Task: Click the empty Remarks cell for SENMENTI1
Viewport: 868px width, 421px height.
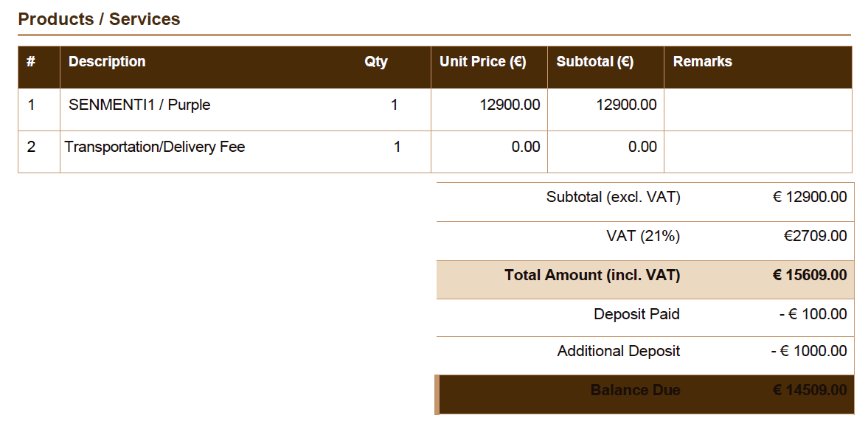Action: (x=758, y=110)
